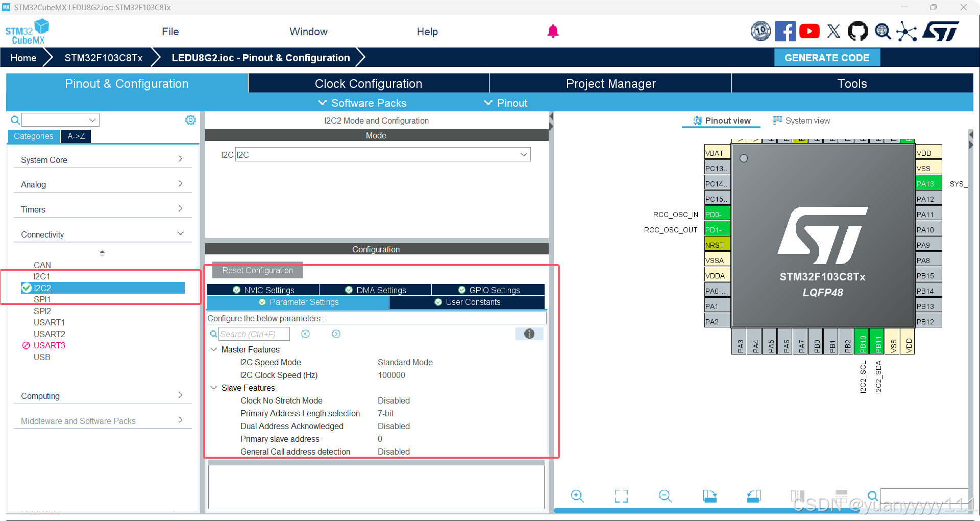The height and width of the screenshot is (521, 980).
Task: Switch to Clock Configuration tab
Action: [369, 83]
